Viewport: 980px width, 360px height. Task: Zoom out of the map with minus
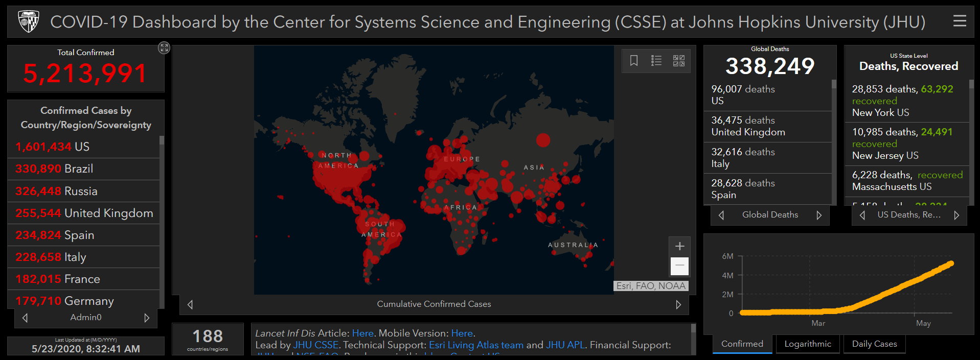click(679, 266)
